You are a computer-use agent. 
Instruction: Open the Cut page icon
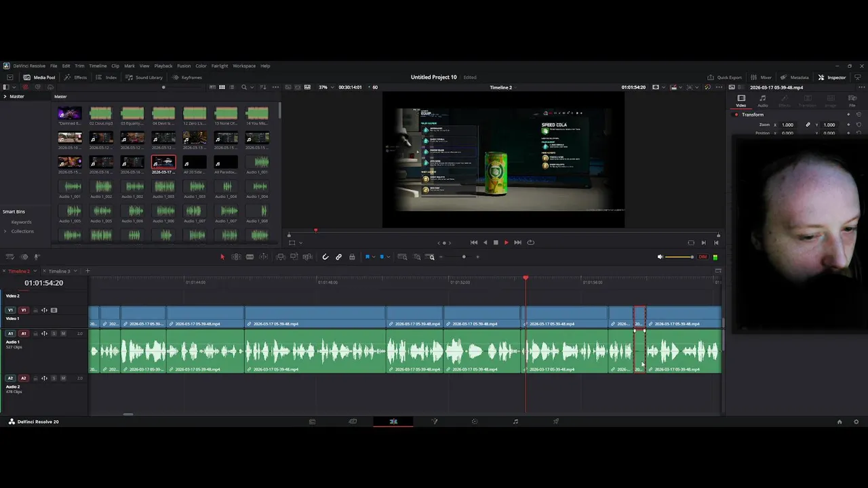[353, 422]
